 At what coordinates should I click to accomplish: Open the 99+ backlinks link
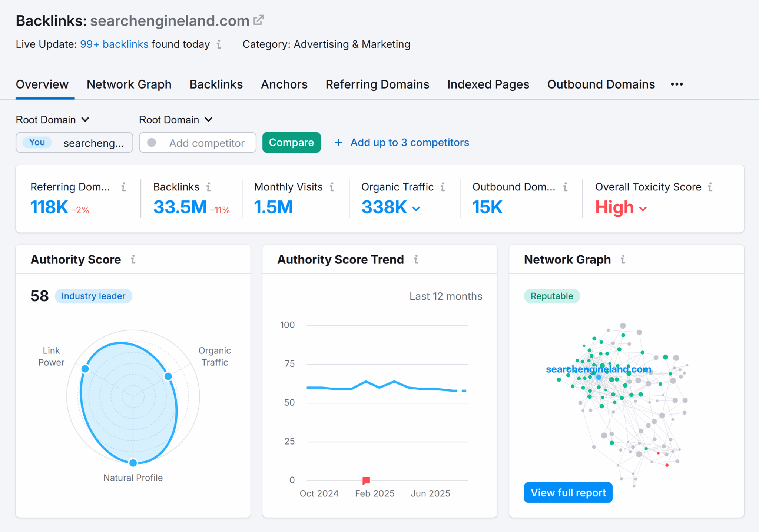point(114,44)
